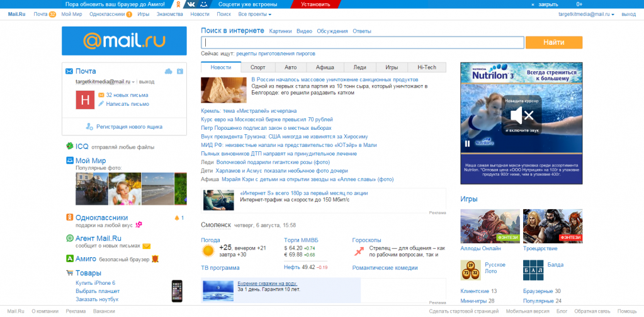This screenshot has width=644, height=317.
Task: Click the ICQ flower icon
Action: [x=70, y=146]
